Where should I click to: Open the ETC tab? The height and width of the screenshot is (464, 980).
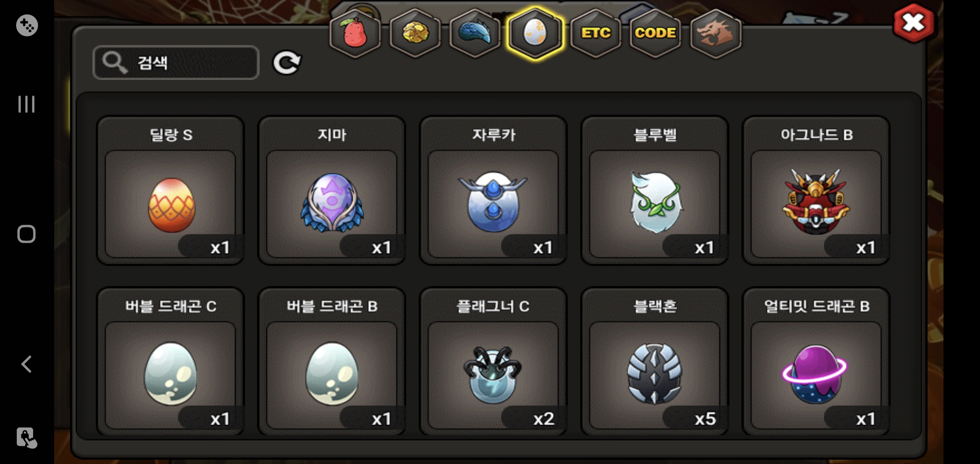coord(596,33)
